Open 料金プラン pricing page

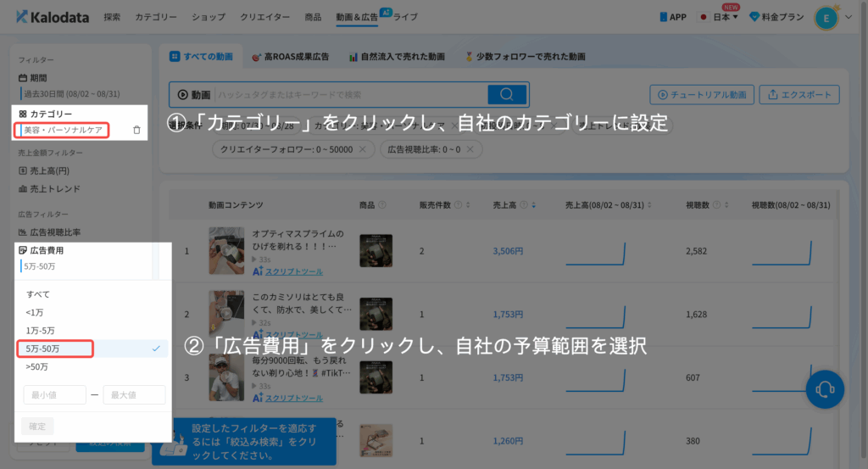[776, 17]
